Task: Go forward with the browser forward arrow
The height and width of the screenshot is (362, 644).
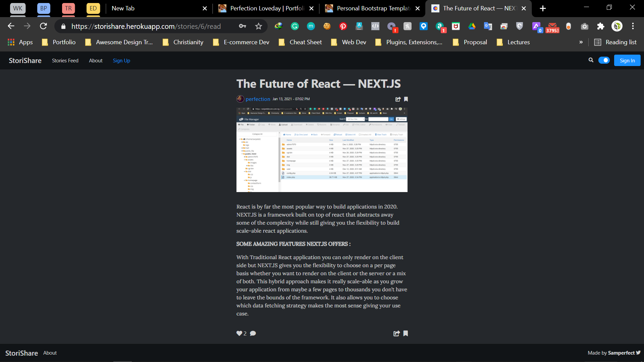Action: 27,26
